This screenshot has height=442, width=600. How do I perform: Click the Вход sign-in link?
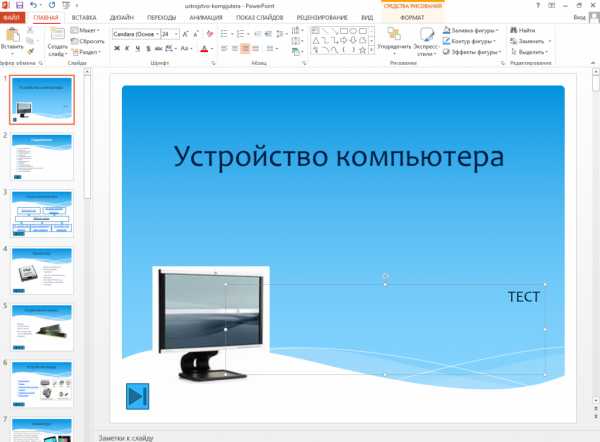coord(579,17)
